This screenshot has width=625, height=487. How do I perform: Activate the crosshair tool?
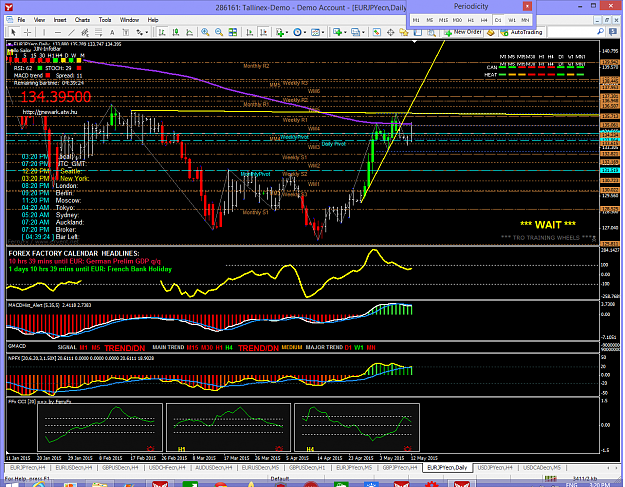click(27, 32)
